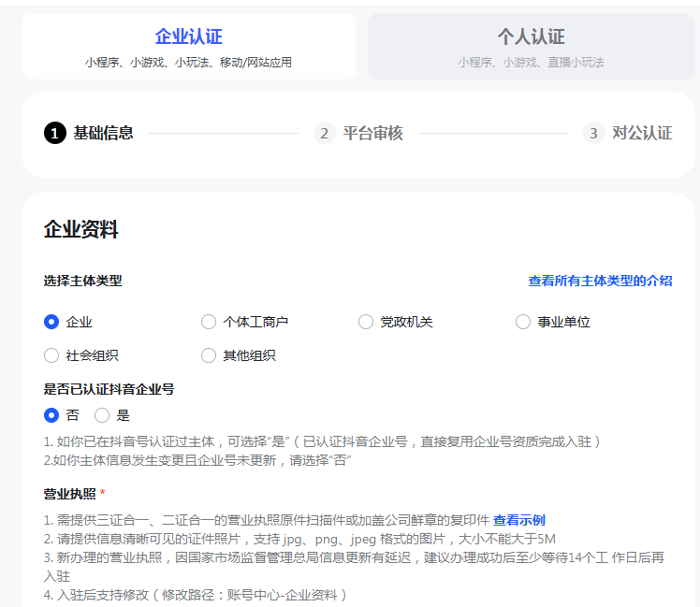Choose 否 for 已认证抖音企业号
This screenshot has width=700, height=607.
pos(51,415)
